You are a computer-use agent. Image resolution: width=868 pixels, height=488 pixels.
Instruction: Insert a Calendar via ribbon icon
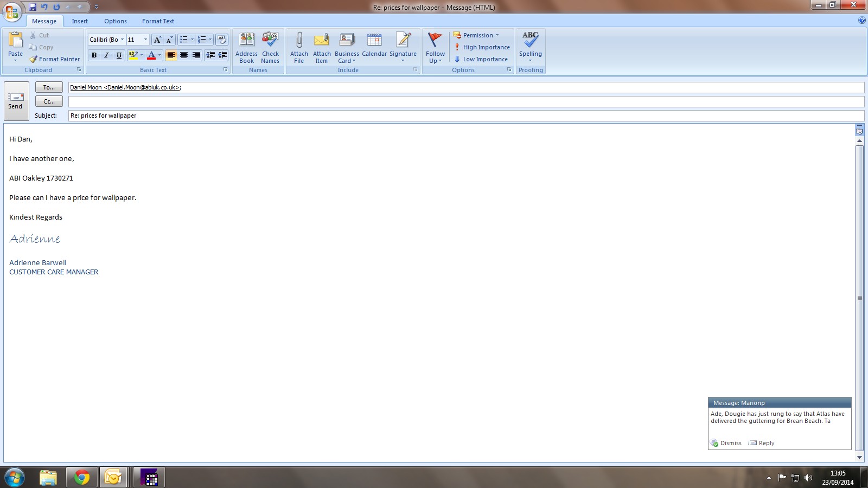pyautogui.click(x=374, y=41)
